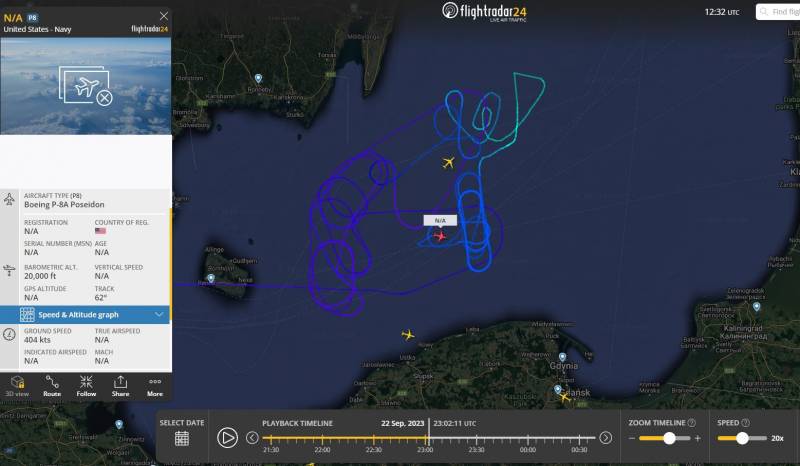The image size is (800, 466).
Task: Open the 3D view
Action: 17,386
